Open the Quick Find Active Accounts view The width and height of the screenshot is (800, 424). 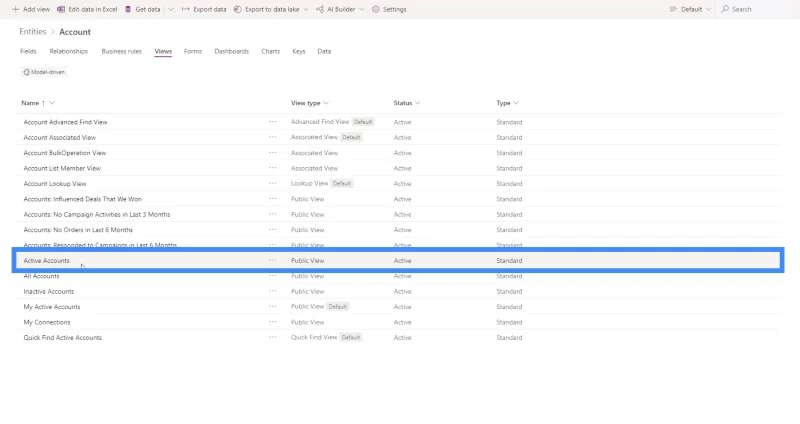(62, 337)
